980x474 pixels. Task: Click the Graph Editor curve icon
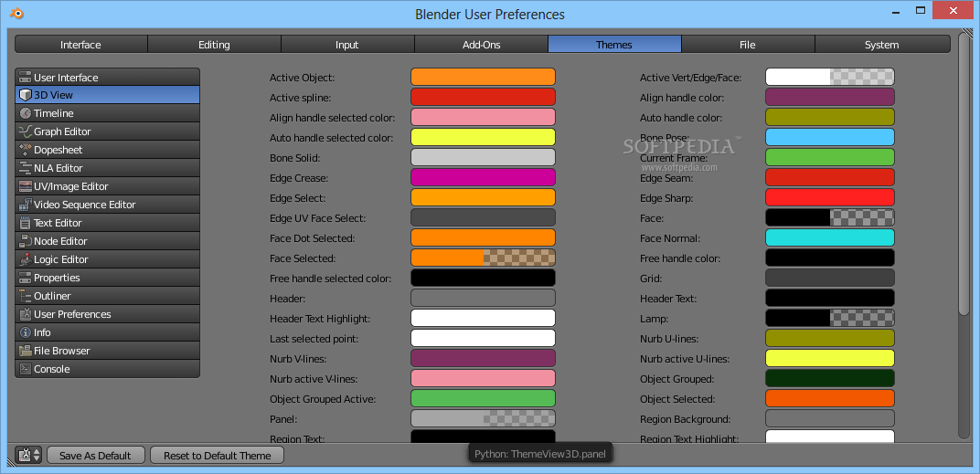click(x=25, y=132)
